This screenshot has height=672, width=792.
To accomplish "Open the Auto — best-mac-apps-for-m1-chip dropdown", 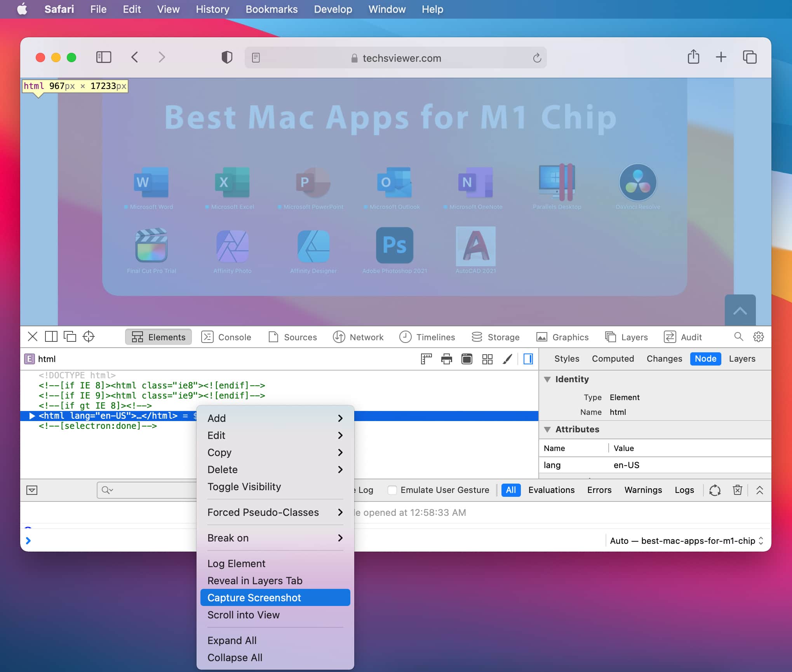I will pyautogui.click(x=686, y=540).
